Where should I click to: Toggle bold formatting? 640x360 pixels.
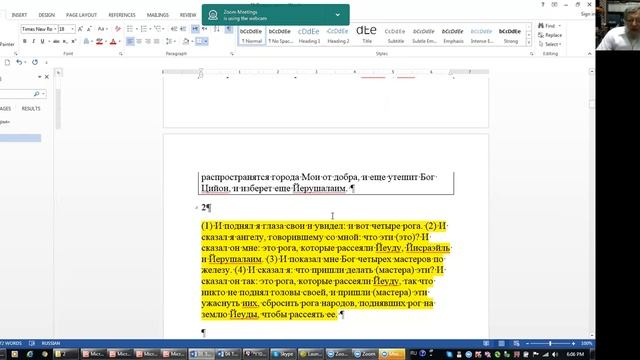point(24,41)
